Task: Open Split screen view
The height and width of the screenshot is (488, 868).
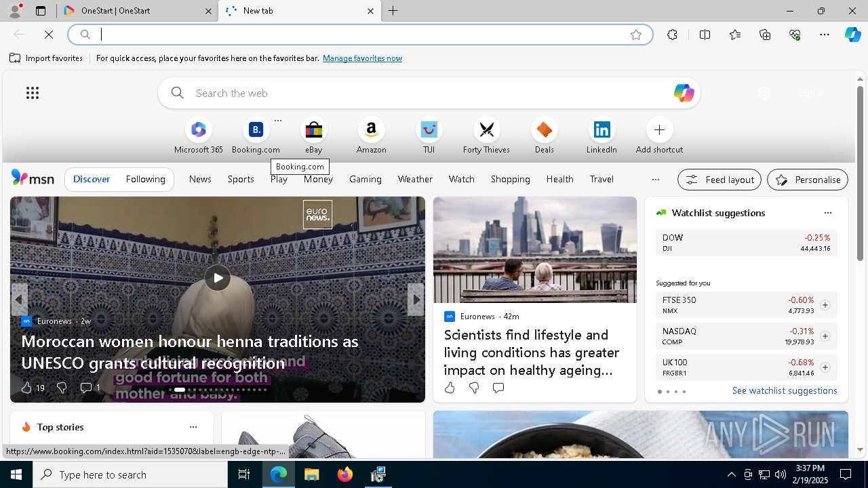Action: coord(705,35)
